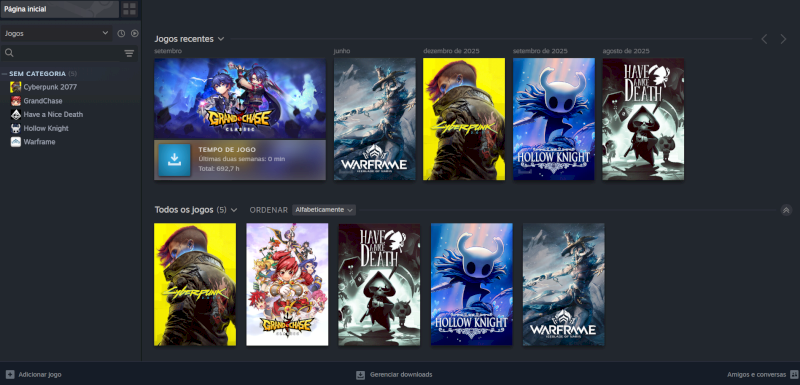Click the Cyberpunk 2077 sidebar icon
Viewport: 800px width, 385px height.
coord(16,87)
